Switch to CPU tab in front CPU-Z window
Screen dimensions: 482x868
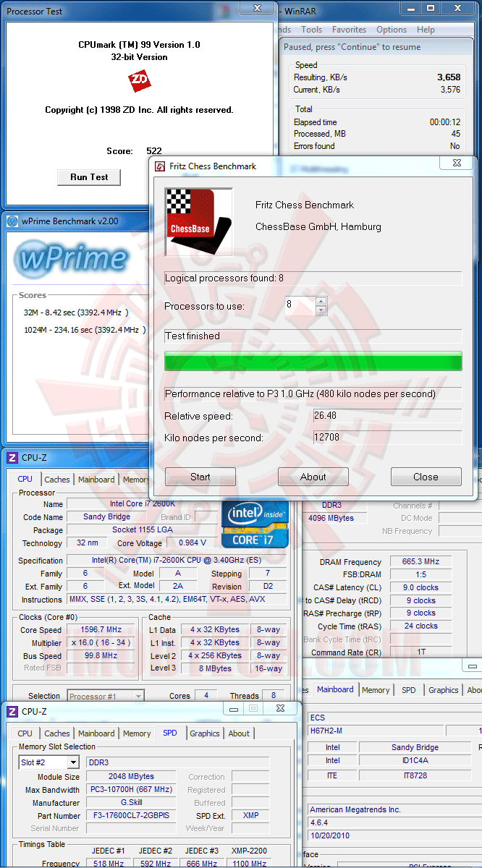(x=25, y=733)
